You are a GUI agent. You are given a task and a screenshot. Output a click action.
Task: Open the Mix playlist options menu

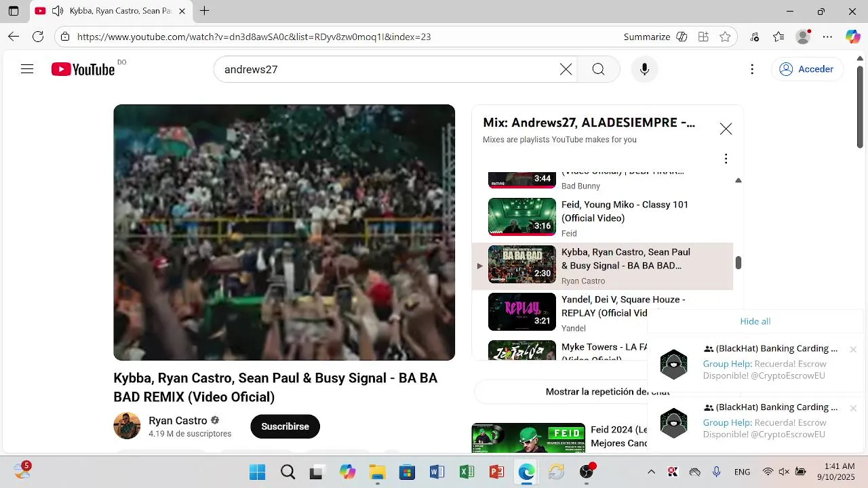click(x=726, y=159)
